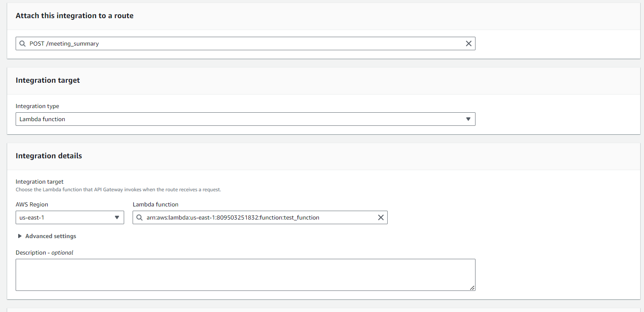Click the "Integration details" panel heading
644x312 pixels.
(49, 156)
